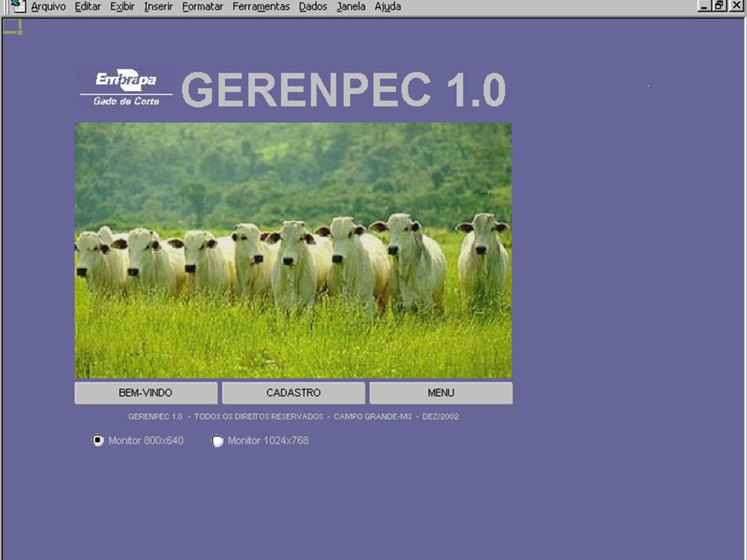The image size is (747, 560).
Task: Open the Editar menu
Action: pyautogui.click(x=88, y=7)
